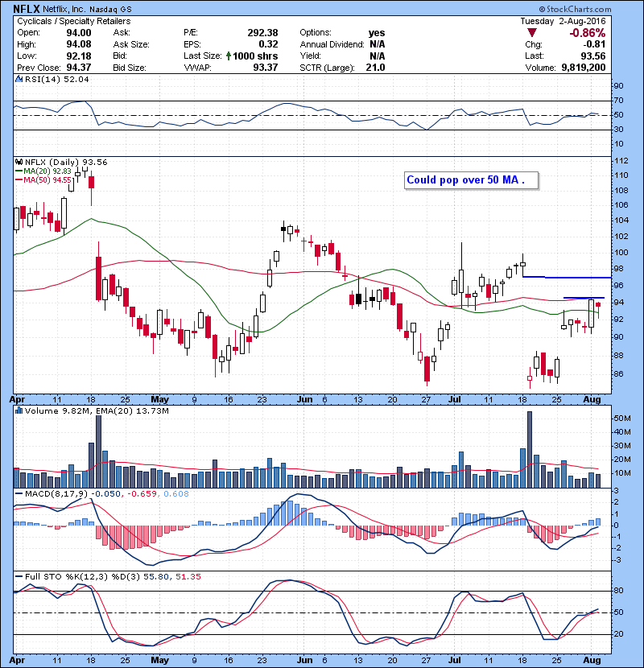Click the StockCharts.com copyright text
644x668 pixels.
[575, 9]
